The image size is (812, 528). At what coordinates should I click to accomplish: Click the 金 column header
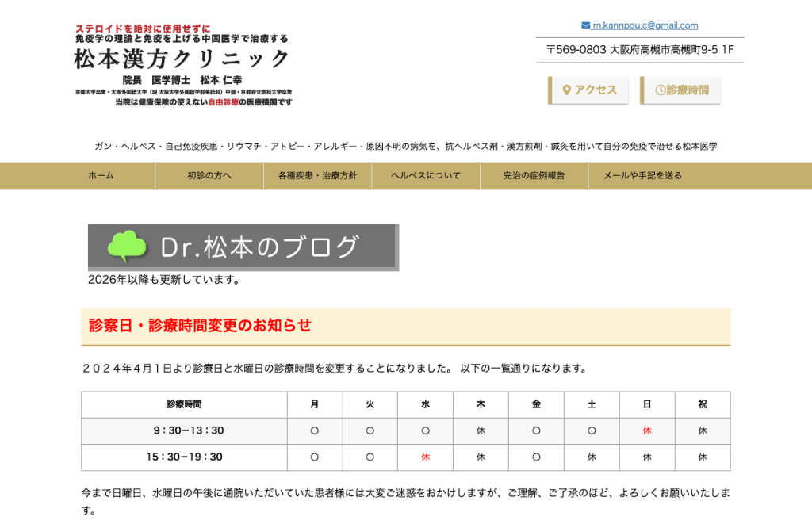pos(537,404)
